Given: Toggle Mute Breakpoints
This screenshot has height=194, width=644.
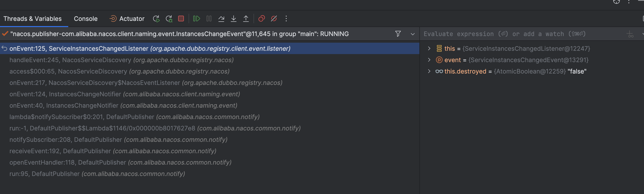Looking at the screenshot, I should pyautogui.click(x=274, y=19).
